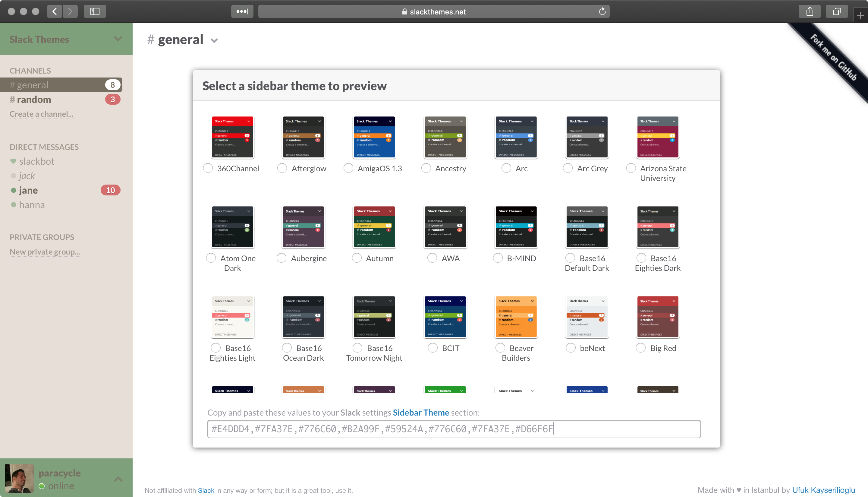Click the extension dots icon in toolbar
Screen dimensions: 868x497
coord(242,11)
